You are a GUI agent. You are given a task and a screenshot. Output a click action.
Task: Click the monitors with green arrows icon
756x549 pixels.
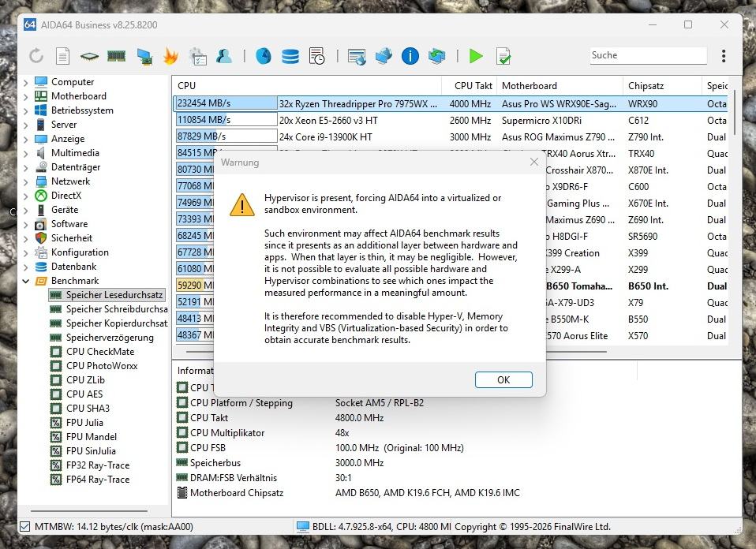[437, 56]
